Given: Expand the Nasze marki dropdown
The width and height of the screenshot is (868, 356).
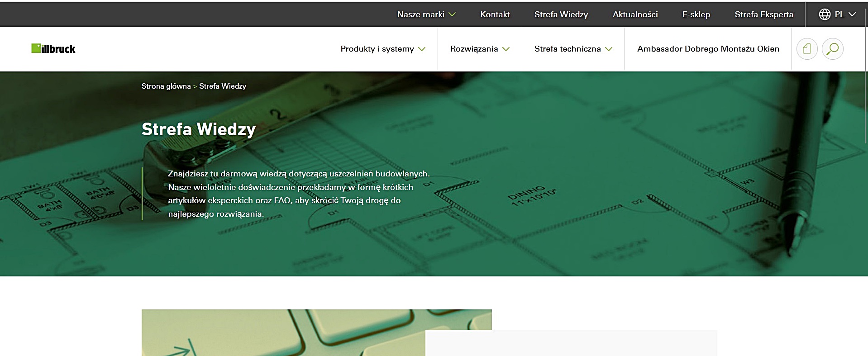Looking at the screenshot, I should 426,14.
